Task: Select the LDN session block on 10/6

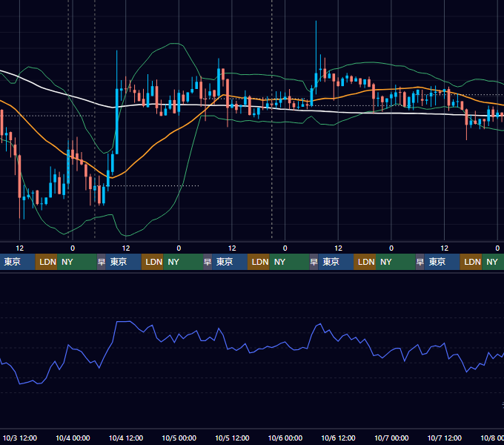Action: [x=365, y=262]
